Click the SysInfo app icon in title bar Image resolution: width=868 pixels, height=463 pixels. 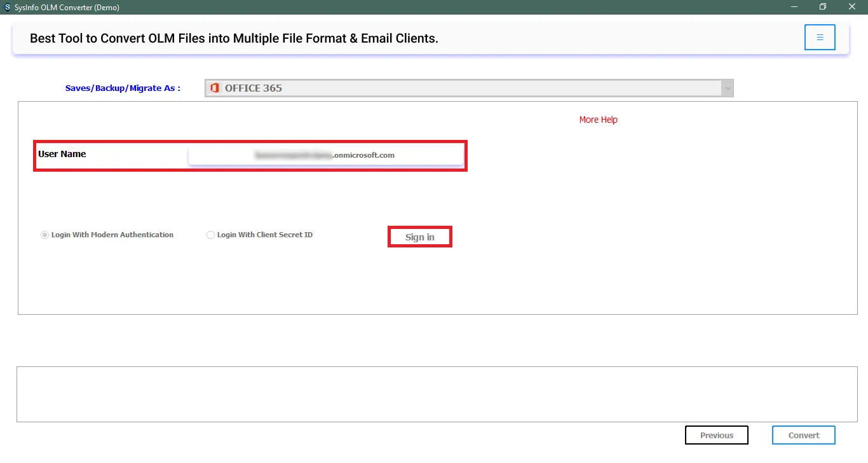click(7, 8)
